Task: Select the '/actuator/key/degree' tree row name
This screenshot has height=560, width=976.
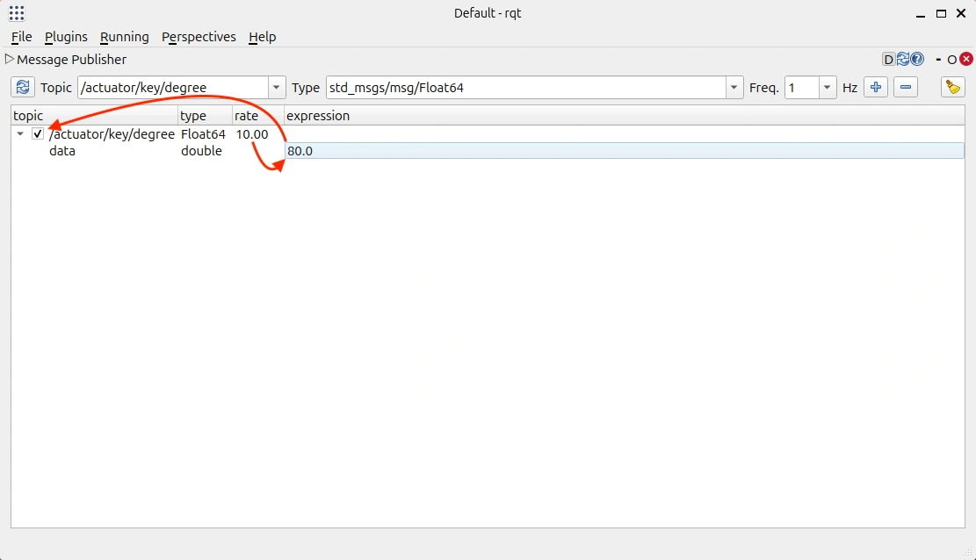Action: 112,133
